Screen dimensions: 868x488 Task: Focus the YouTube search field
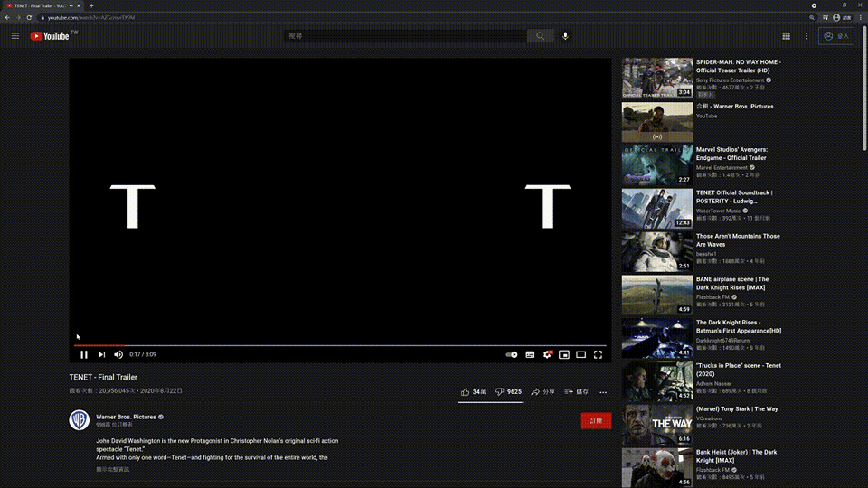point(405,36)
